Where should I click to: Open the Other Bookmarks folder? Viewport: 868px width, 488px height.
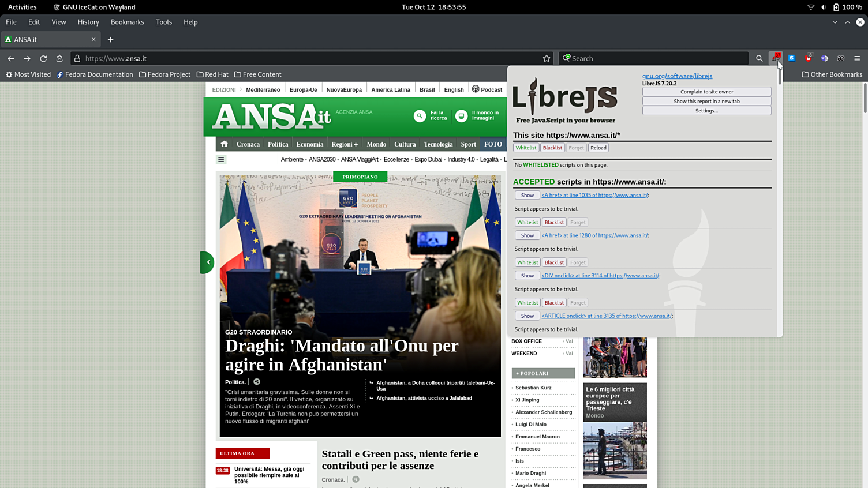[x=832, y=74]
